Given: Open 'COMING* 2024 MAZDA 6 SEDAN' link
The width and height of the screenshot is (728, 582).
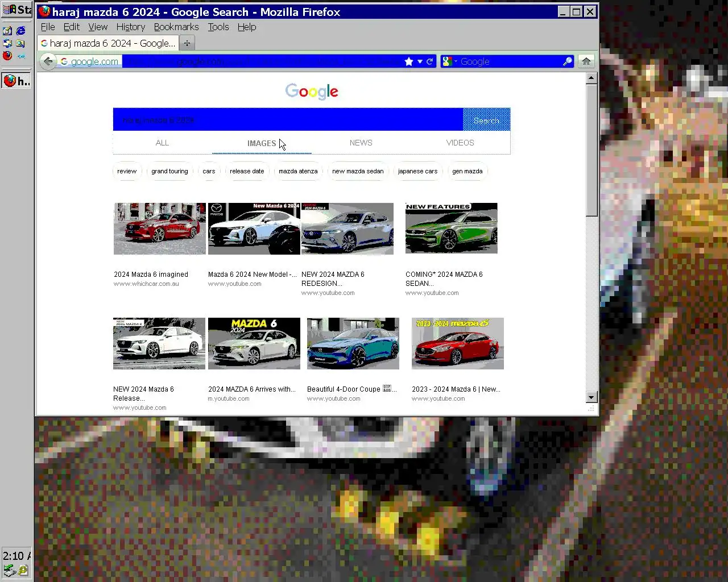Looking at the screenshot, I should (444, 278).
